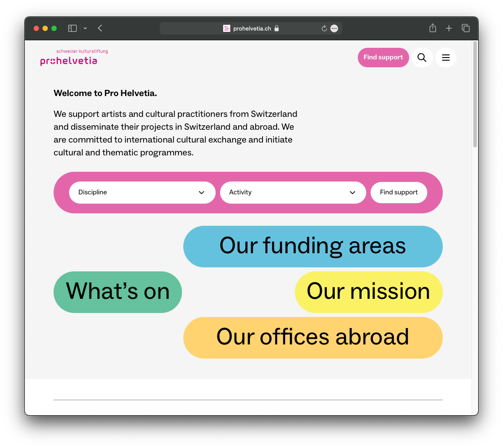Open a new tab with the plus icon
Screen dimensions: 503x448
pos(449,28)
